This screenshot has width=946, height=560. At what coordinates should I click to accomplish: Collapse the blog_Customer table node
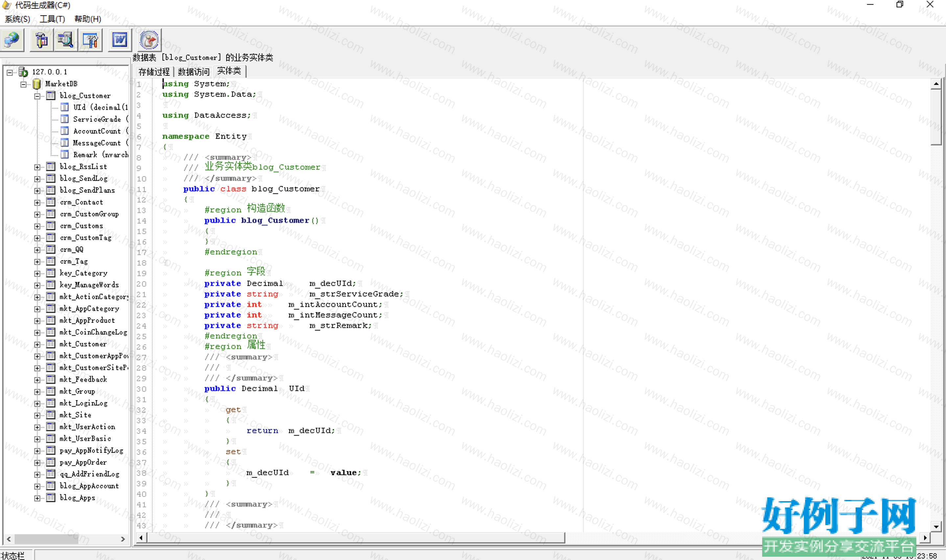pos(37,96)
